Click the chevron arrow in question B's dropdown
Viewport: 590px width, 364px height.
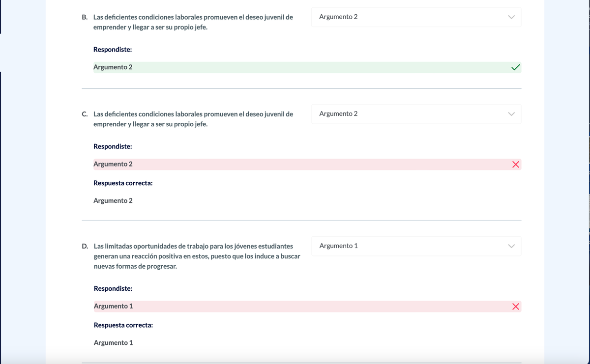point(511,17)
